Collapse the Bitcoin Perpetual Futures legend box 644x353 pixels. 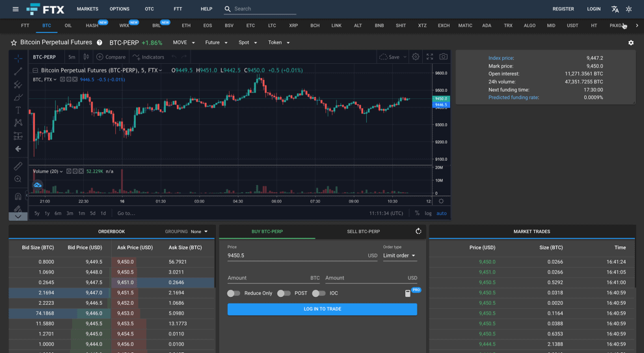[x=35, y=70]
